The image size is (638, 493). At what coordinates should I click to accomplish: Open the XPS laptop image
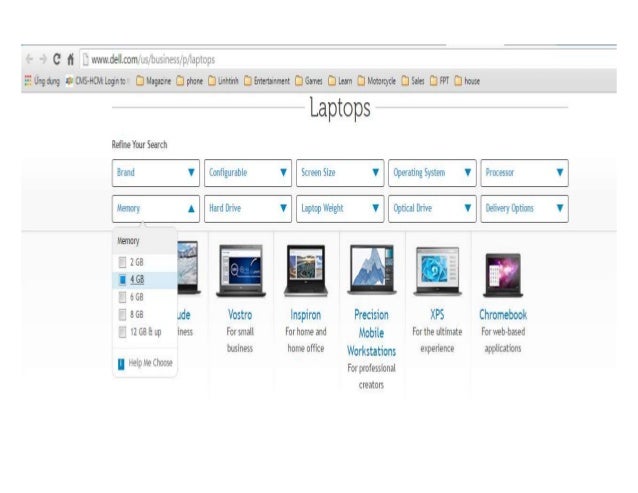[x=437, y=271]
